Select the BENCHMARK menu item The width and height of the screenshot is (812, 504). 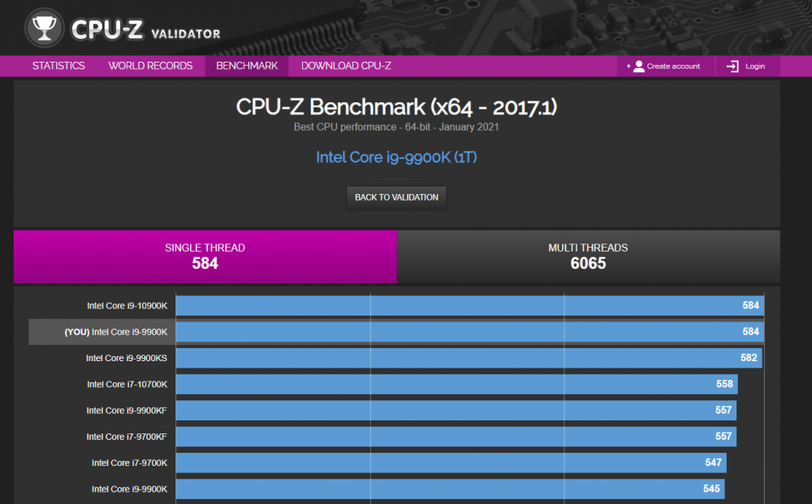click(247, 66)
